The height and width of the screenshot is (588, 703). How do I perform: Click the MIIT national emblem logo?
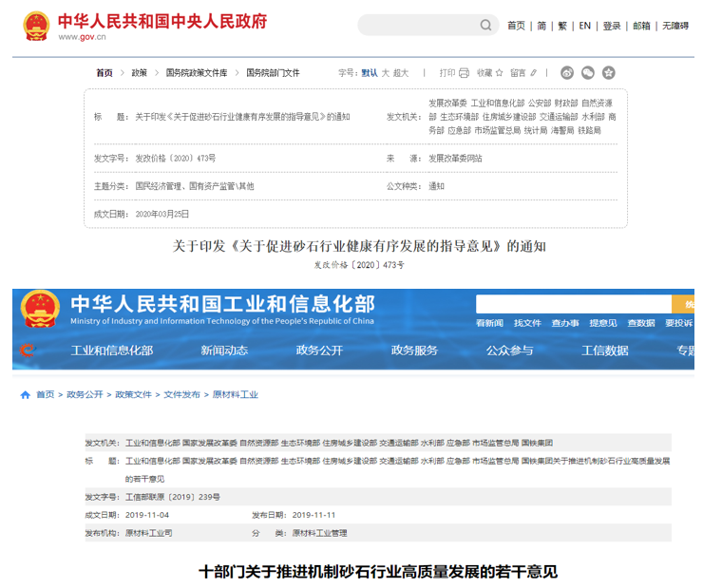[40, 312]
